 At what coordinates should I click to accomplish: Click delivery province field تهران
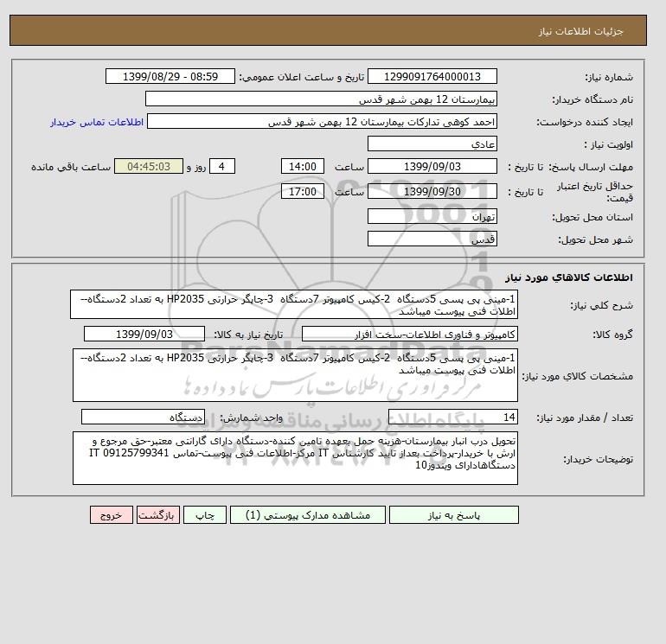tap(432, 216)
